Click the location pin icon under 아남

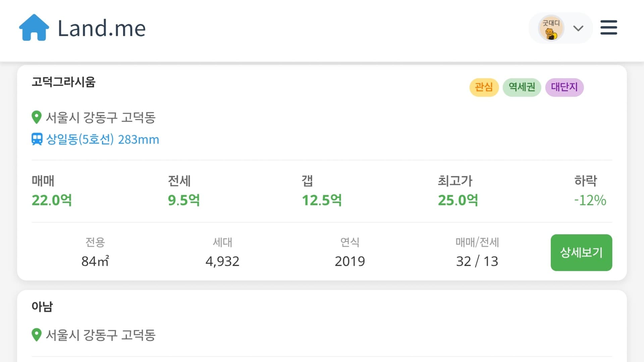coord(36,334)
